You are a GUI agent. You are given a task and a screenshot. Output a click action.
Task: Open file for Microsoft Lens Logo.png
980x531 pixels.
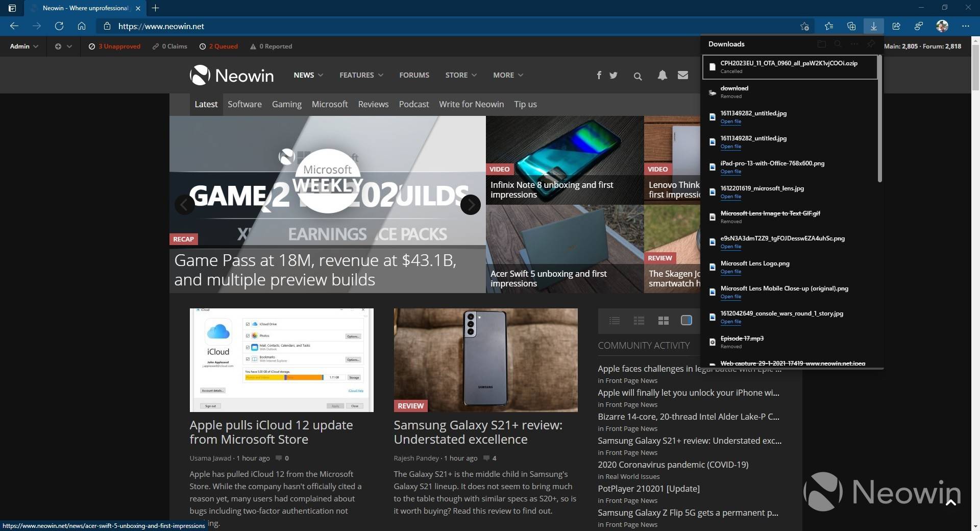[x=730, y=272]
